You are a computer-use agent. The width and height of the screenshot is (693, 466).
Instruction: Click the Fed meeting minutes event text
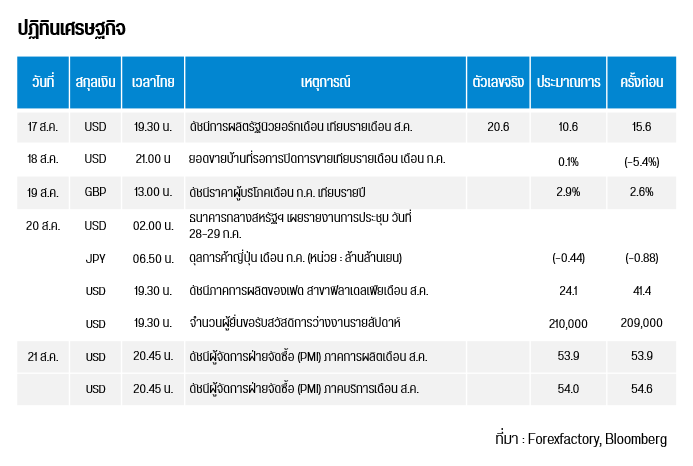click(300, 225)
